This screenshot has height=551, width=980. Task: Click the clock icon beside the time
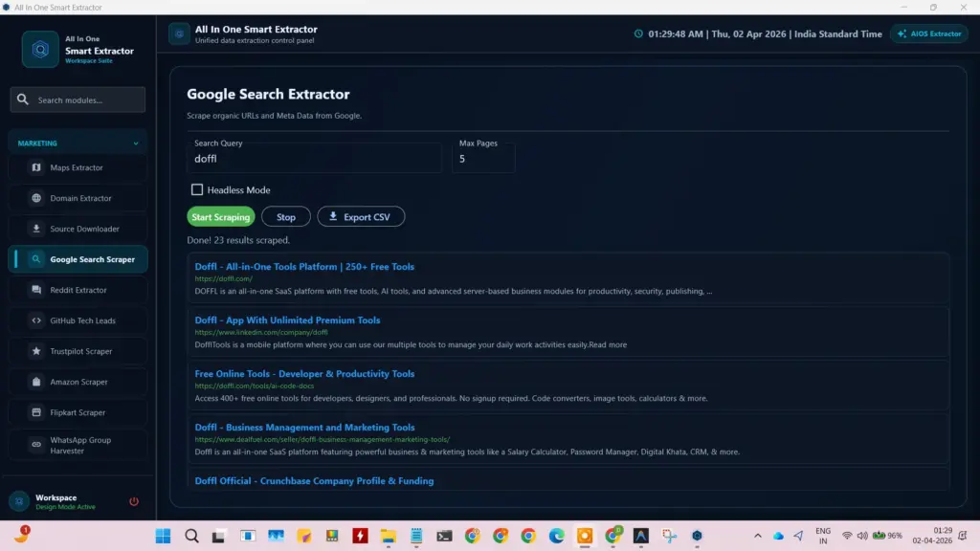point(638,33)
